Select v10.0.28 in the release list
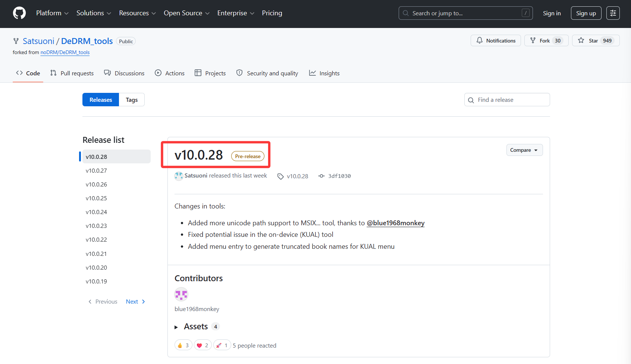This screenshot has width=631, height=364. [x=116, y=157]
